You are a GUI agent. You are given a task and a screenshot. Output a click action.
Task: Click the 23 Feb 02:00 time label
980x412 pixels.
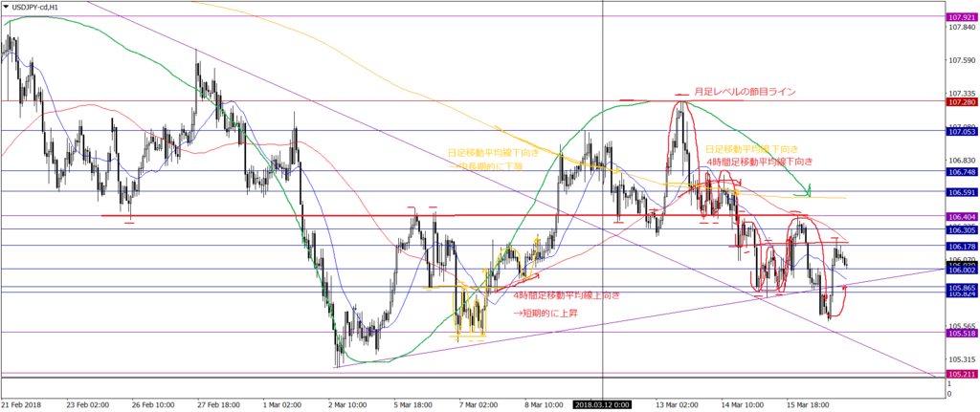[x=89, y=404]
